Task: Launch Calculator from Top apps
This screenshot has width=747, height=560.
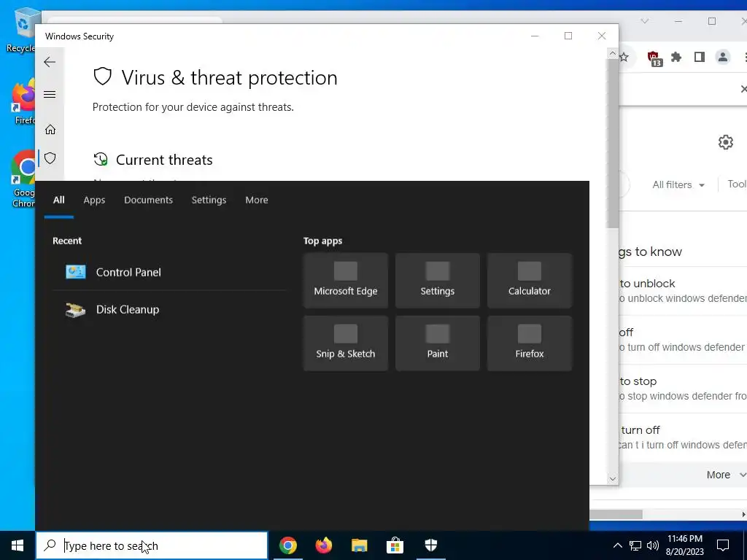Action: click(x=530, y=281)
